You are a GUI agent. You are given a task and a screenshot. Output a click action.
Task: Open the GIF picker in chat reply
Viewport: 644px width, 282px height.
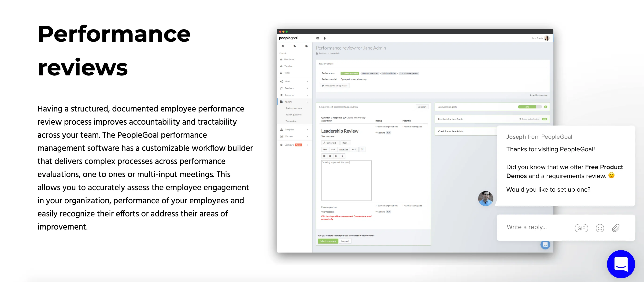pos(581,228)
